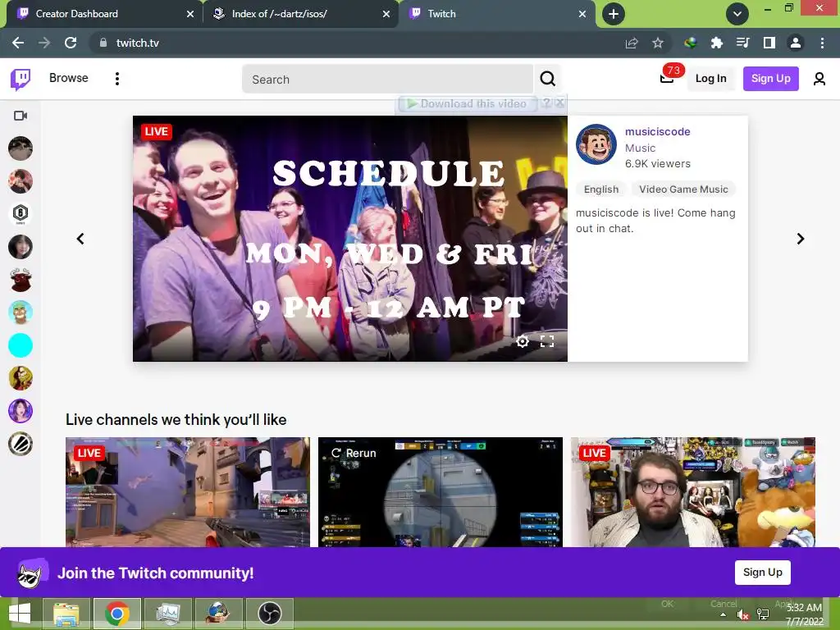
Task: Click Download this video overlay button
Action: pyautogui.click(x=467, y=103)
